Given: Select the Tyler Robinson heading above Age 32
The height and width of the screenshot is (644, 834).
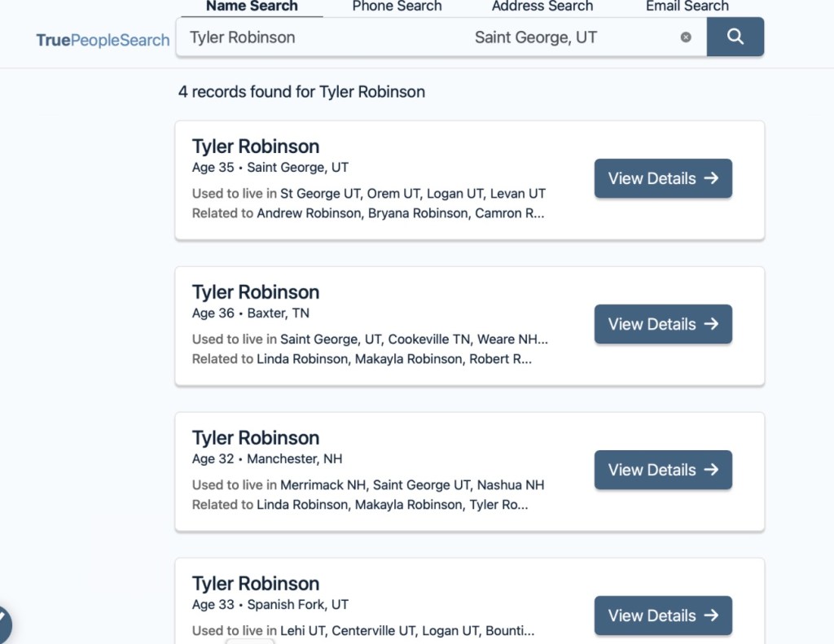Looking at the screenshot, I should (x=256, y=438).
